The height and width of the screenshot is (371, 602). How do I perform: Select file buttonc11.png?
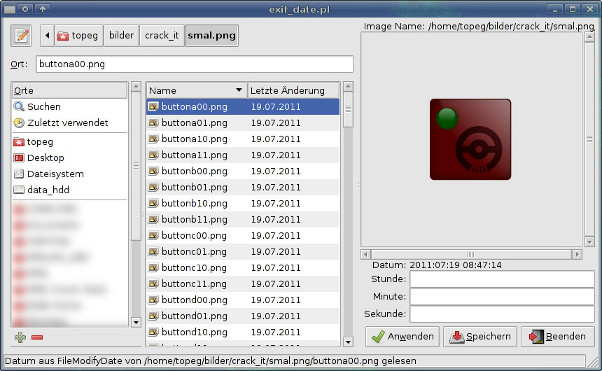(243, 284)
